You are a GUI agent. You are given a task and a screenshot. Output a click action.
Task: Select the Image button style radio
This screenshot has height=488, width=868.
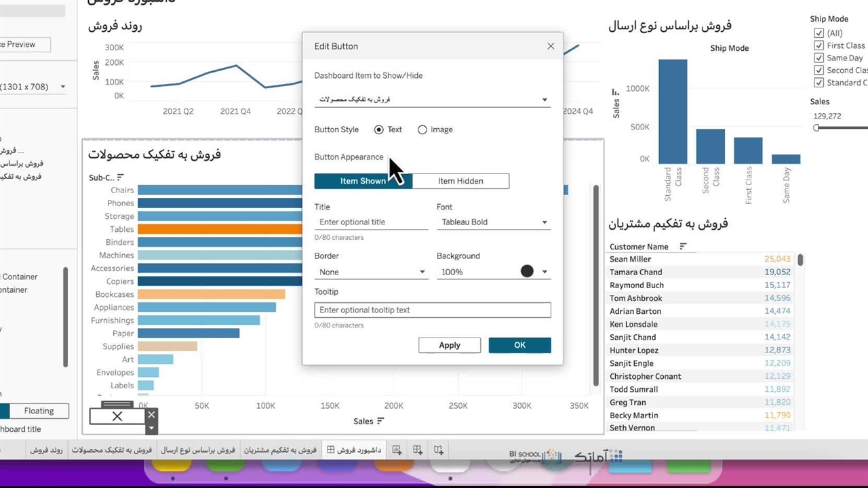coord(422,129)
